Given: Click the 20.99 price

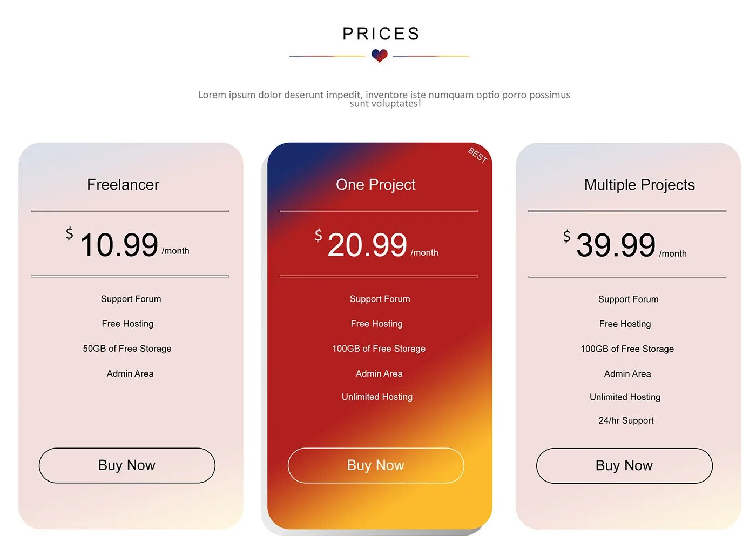Looking at the screenshot, I should (x=367, y=245).
